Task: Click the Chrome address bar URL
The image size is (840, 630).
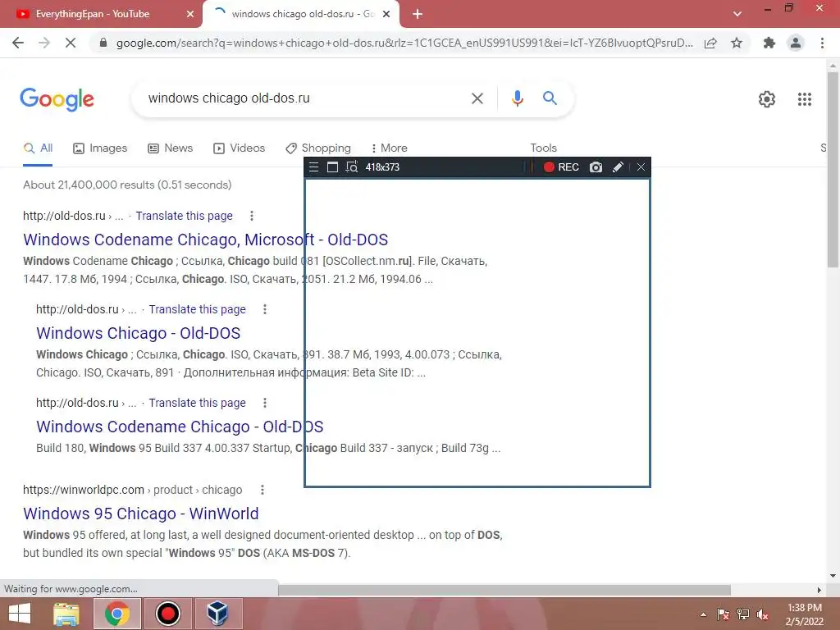Action: click(x=404, y=43)
